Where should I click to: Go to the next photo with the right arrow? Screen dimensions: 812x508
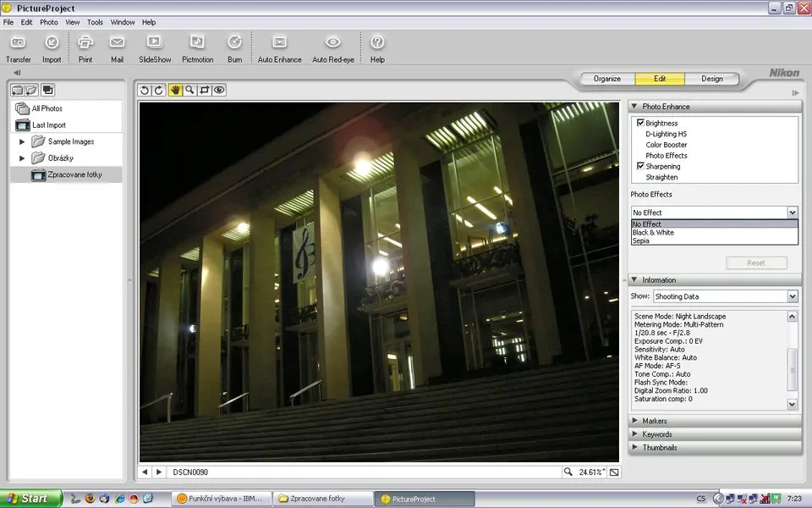158,472
